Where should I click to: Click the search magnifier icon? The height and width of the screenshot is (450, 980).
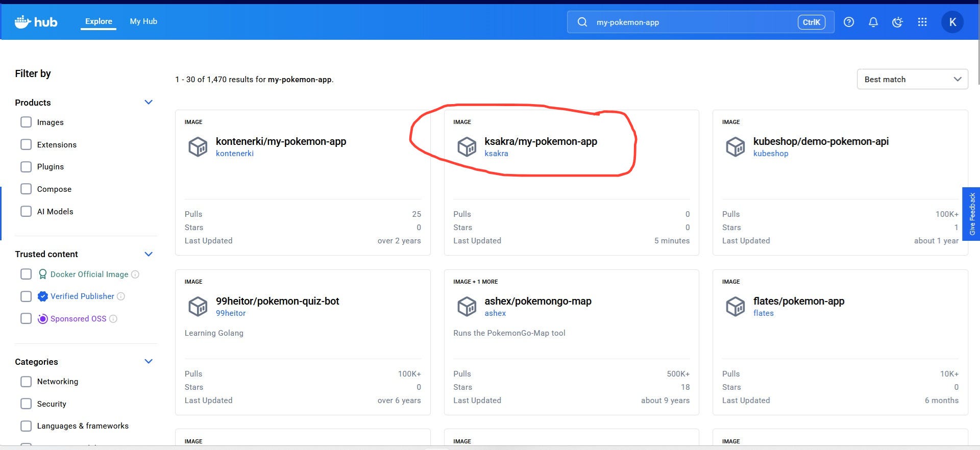point(582,22)
